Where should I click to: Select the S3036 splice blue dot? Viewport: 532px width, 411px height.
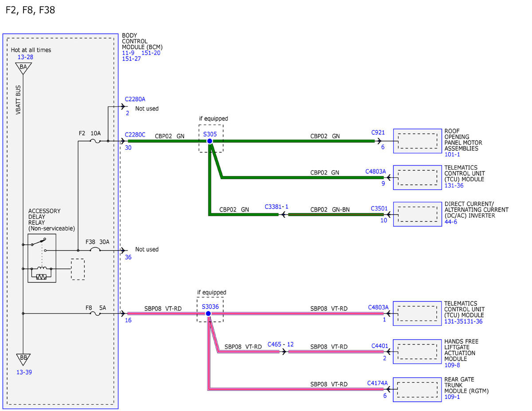(x=208, y=313)
